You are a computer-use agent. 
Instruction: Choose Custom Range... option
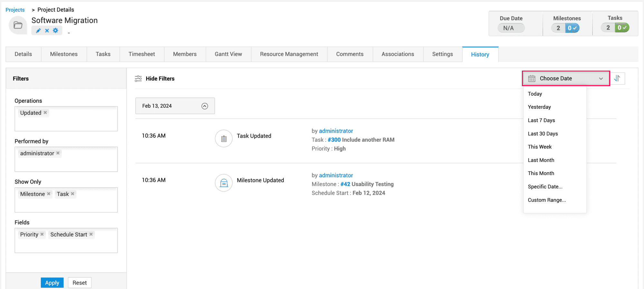pyautogui.click(x=546, y=200)
